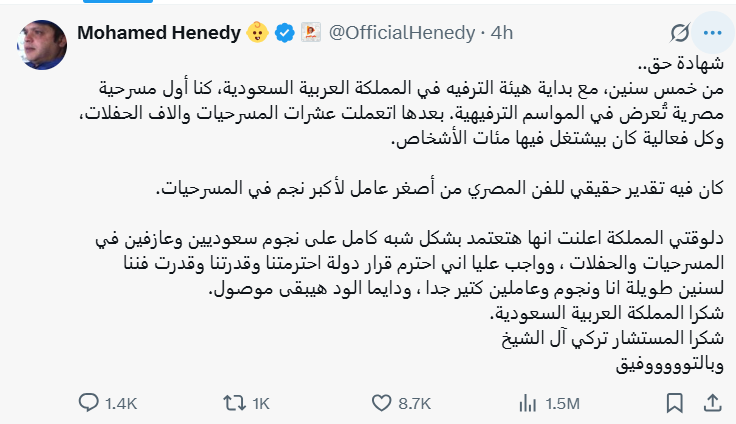Click the 1K reposts count
This screenshot has width=736, height=424.
[x=259, y=402]
